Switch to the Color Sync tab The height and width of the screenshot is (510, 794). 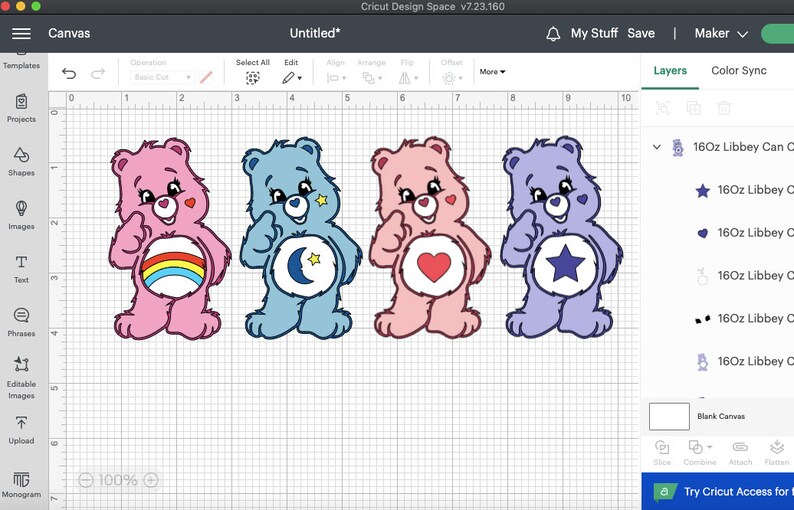click(x=739, y=70)
